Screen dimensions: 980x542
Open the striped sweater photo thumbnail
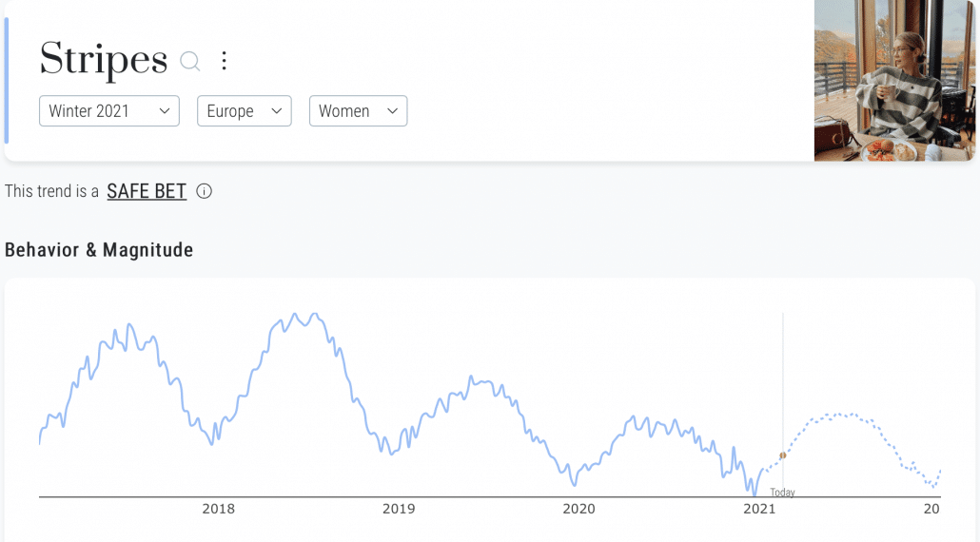pos(894,81)
